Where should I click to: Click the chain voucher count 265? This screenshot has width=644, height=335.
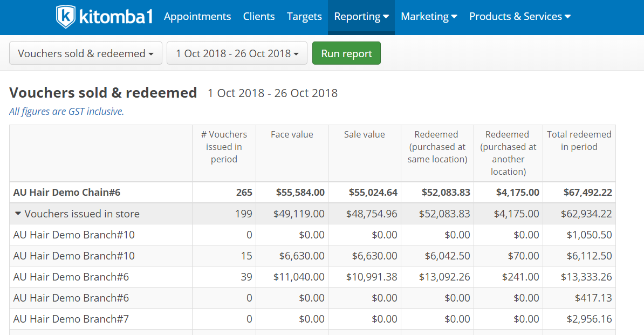coord(244,192)
